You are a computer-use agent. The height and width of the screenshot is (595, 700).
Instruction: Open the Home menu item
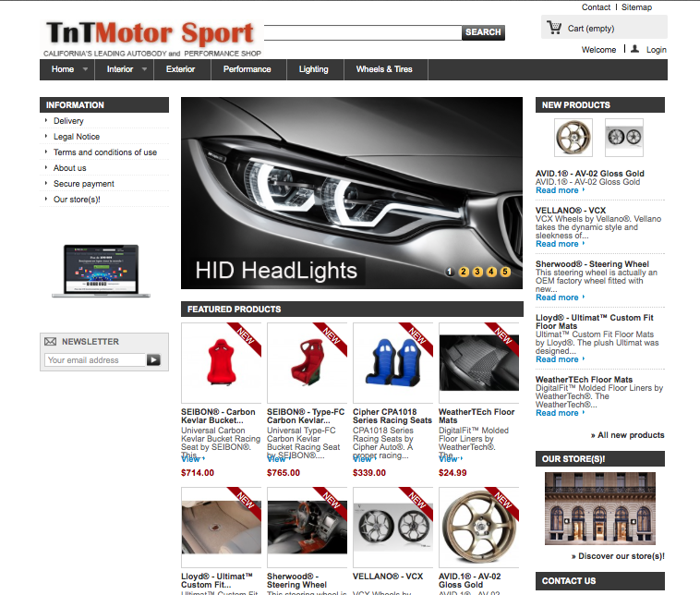[63, 69]
